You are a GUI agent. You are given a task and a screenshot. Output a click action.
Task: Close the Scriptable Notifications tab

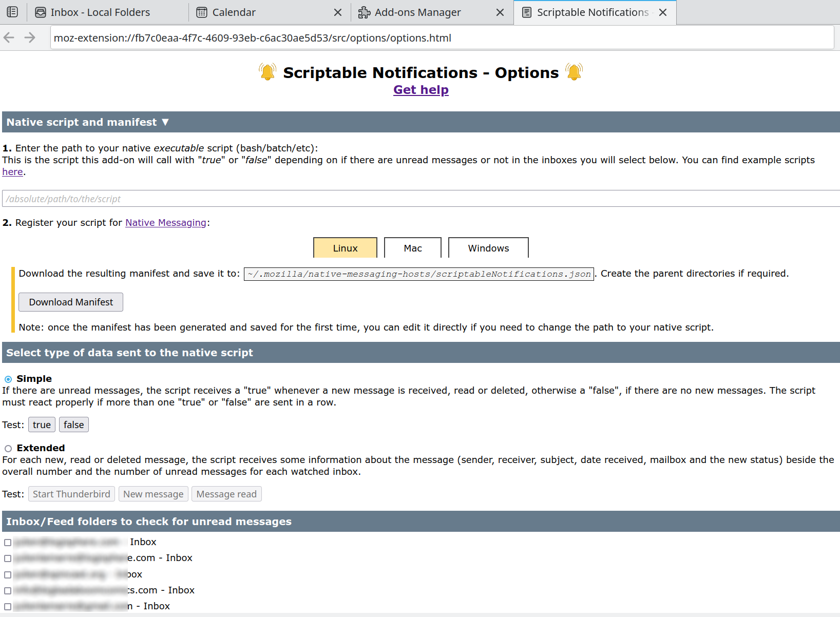tap(663, 12)
